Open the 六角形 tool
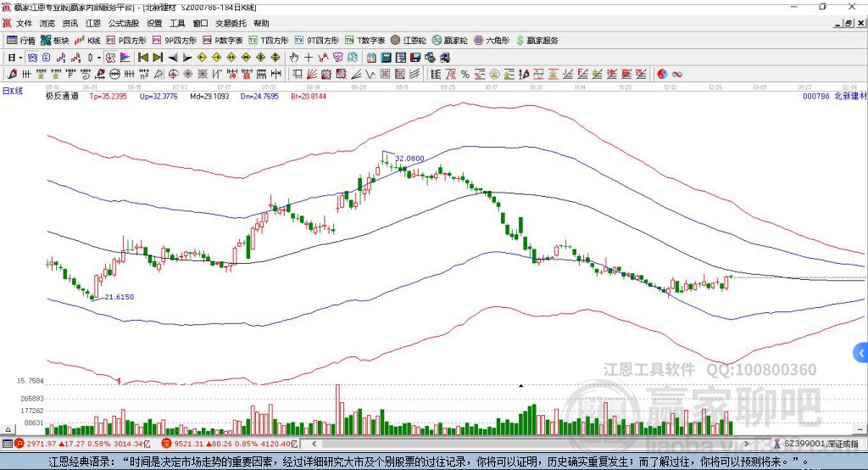The width and height of the screenshot is (868, 470). click(x=492, y=41)
